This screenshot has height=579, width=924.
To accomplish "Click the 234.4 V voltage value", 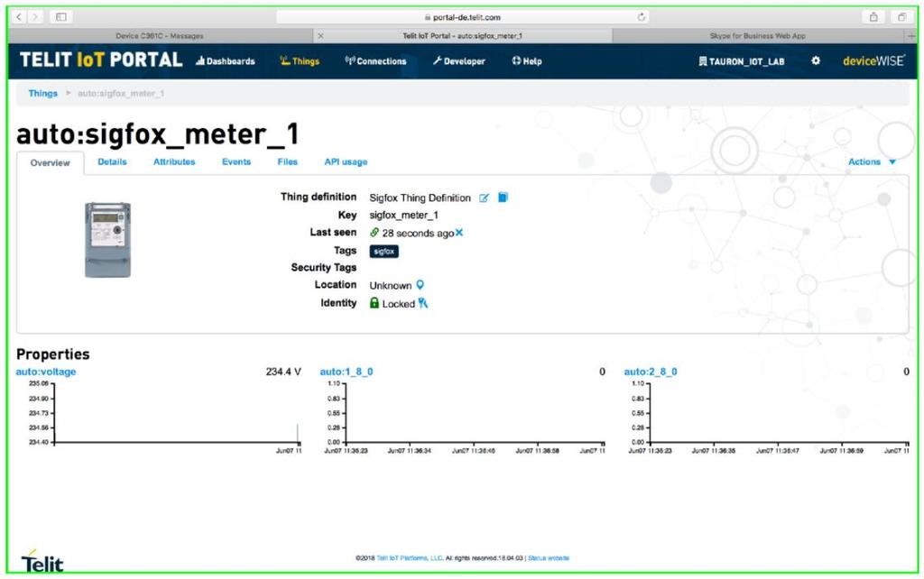I will tap(283, 372).
